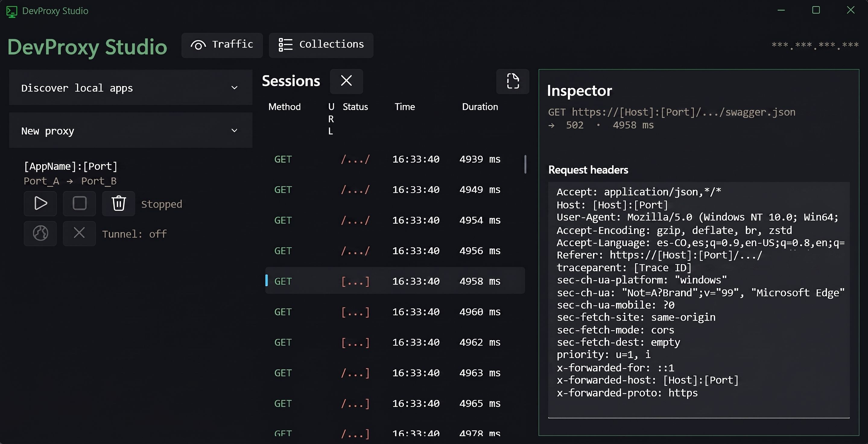
Task: Click the traceparent header line
Action: [624, 268]
